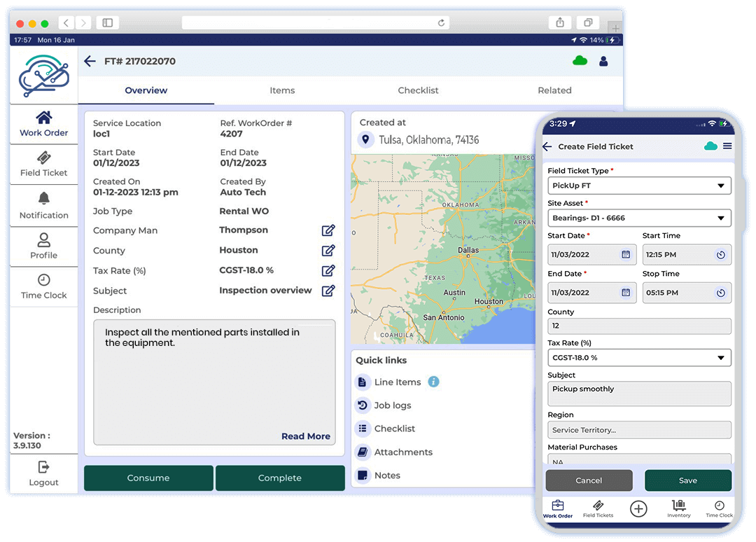Open calendar picker for Start Date
The width and height of the screenshot is (756, 542).
click(626, 255)
